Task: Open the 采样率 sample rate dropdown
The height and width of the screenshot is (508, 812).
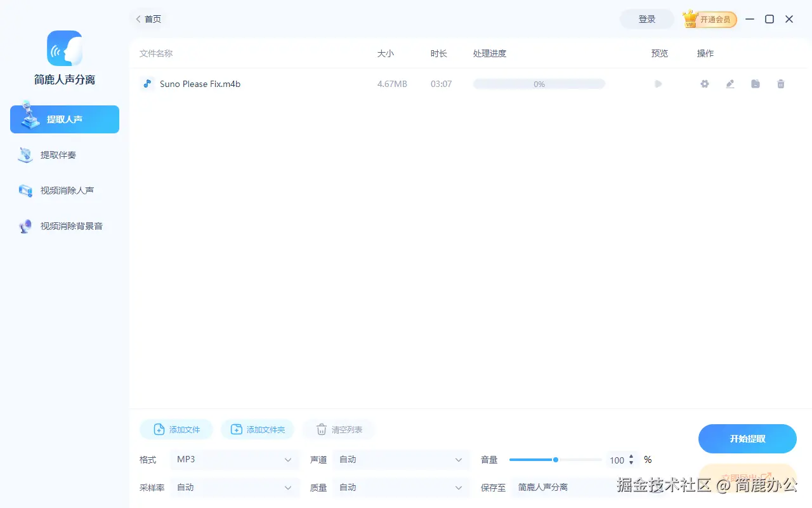Action: (x=235, y=487)
